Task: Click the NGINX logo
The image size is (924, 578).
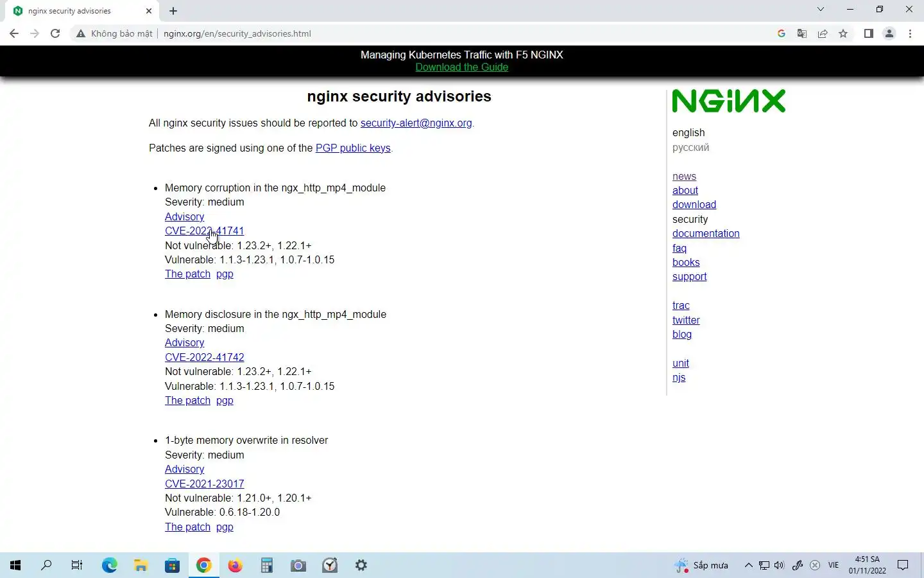Action: point(729,101)
